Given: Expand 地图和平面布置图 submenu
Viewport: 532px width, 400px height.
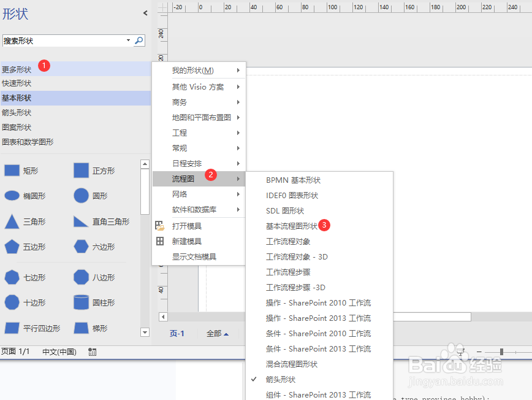Looking at the screenshot, I should pyautogui.click(x=199, y=118).
